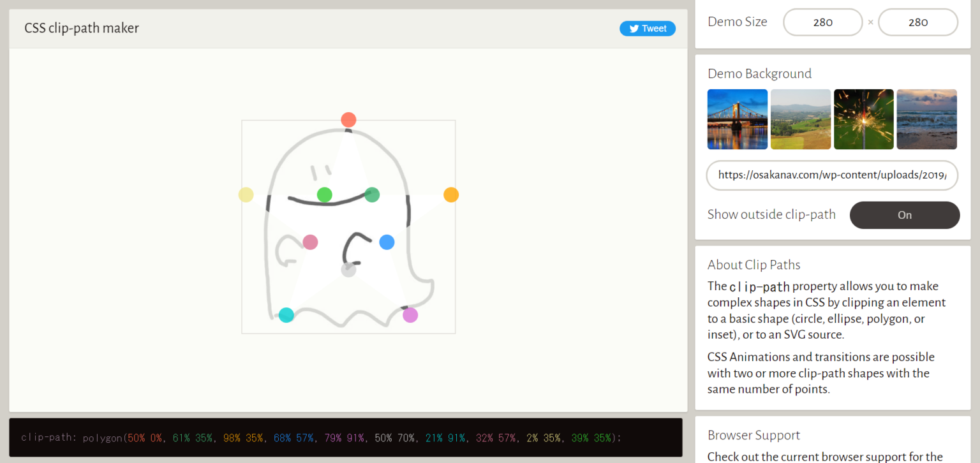980x463 pixels.
Task: Select the right green clip-path handle
Action: click(372, 195)
